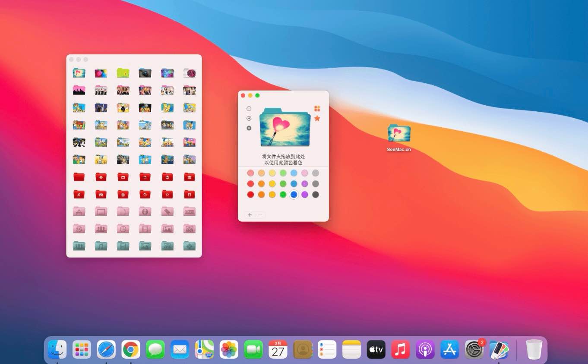Pick the dark gray swatch in bottom row

316,195
